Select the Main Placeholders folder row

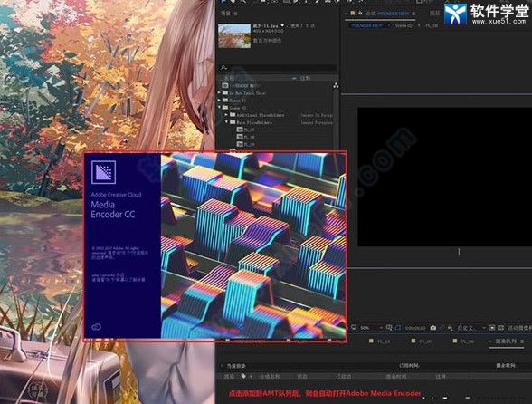click(x=252, y=122)
